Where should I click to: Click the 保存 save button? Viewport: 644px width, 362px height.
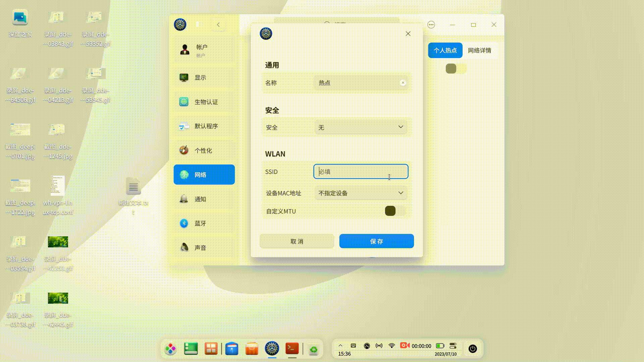click(x=376, y=241)
